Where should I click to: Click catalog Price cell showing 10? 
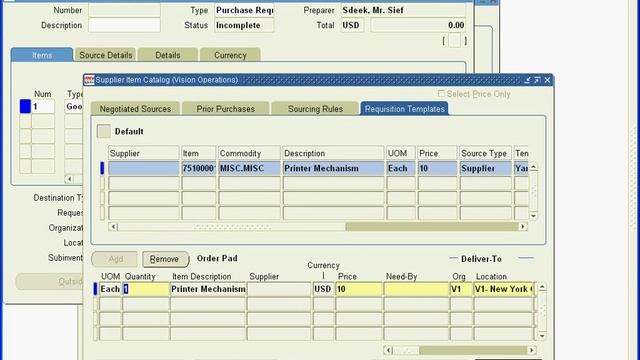[437, 168]
